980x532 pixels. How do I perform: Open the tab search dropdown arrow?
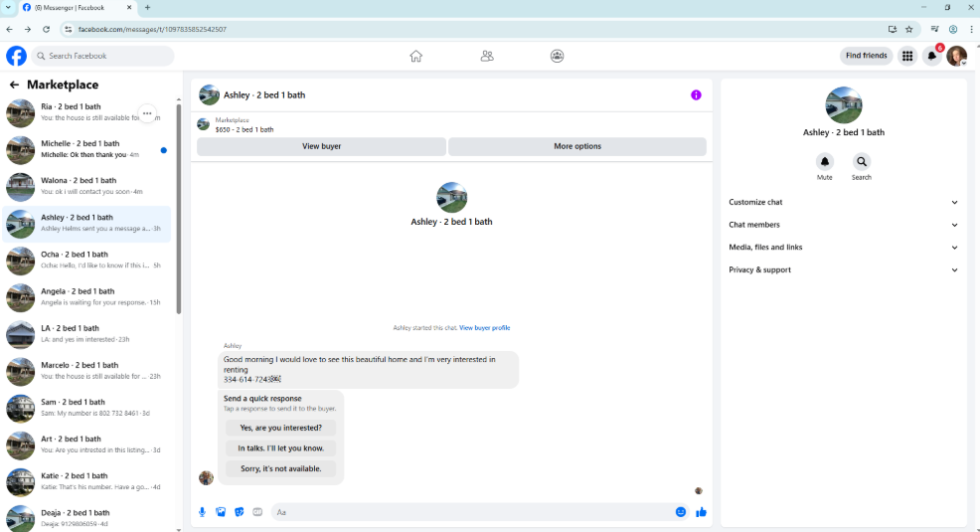point(8,8)
